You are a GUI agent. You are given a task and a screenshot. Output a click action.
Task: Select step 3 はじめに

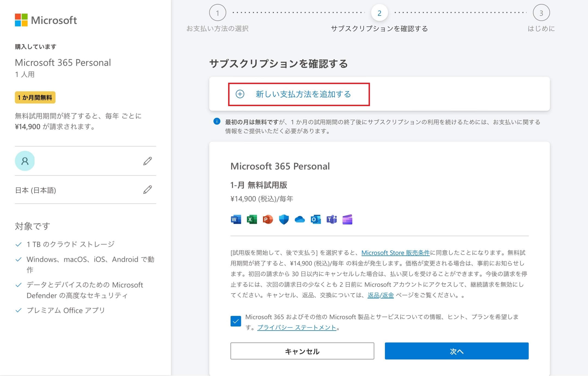coord(541,13)
